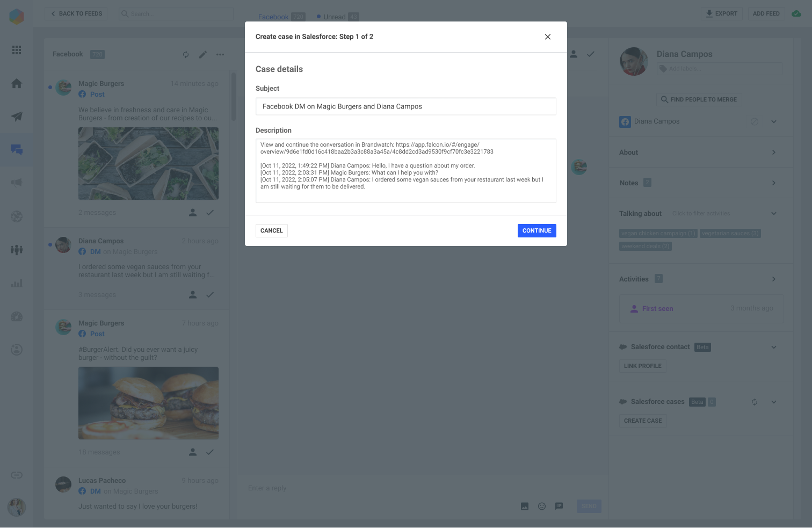The width and height of the screenshot is (812, 528).
Task: Switch to the Facebook feed tab
Action: 281,17
